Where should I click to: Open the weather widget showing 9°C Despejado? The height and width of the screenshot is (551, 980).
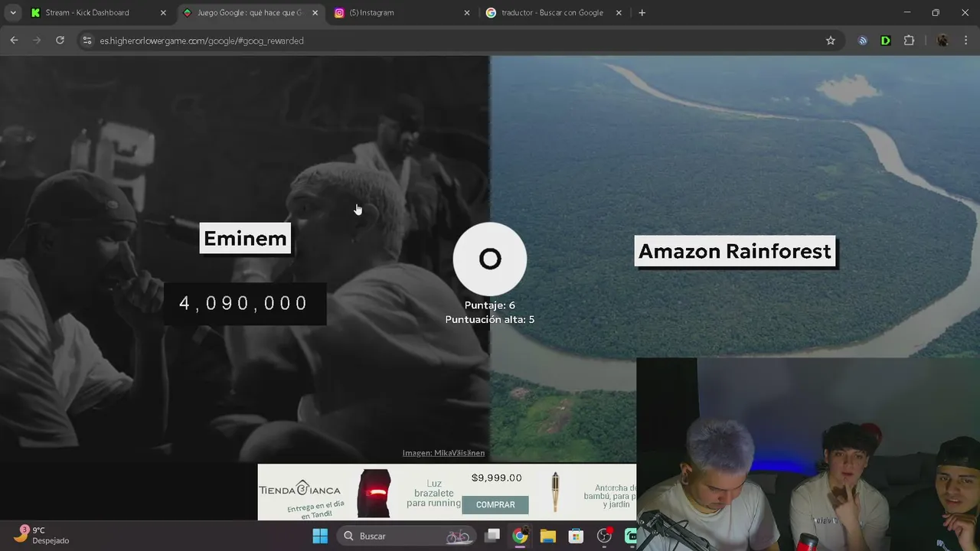pyautogui.click(x=42, y=535)
